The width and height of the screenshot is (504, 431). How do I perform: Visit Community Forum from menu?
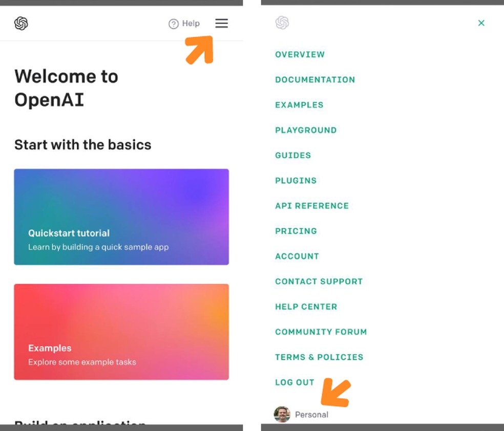tap(321, 332)
